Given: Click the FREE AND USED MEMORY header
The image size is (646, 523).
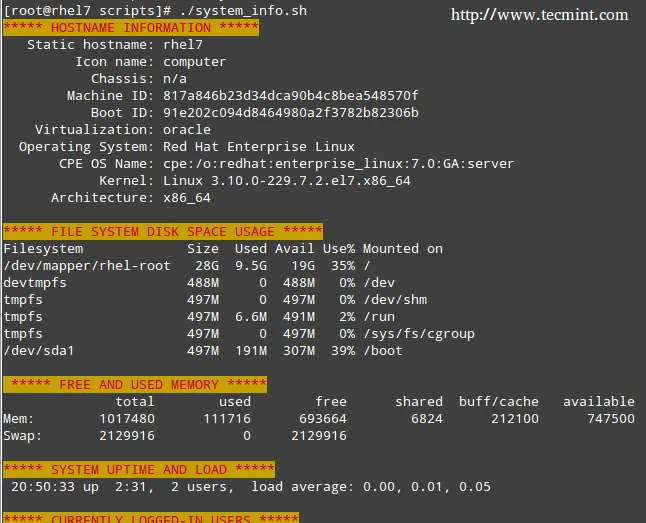Looking at the screenshot, I should point(135,385).
